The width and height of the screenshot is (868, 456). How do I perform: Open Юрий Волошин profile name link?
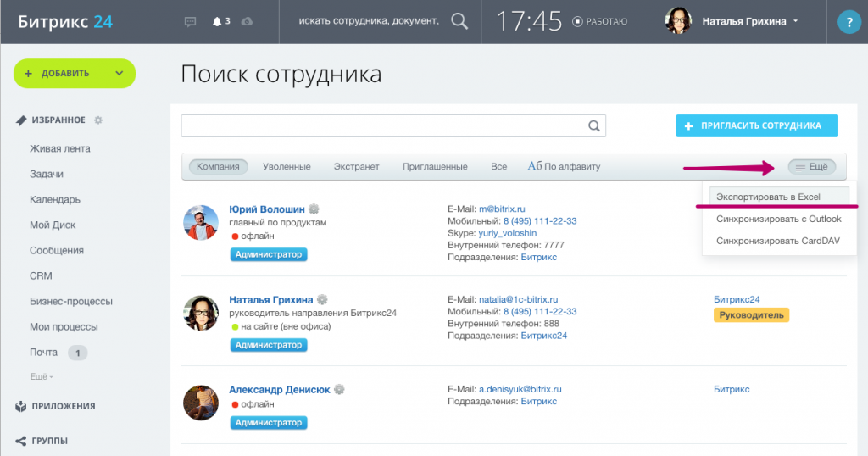267,209
